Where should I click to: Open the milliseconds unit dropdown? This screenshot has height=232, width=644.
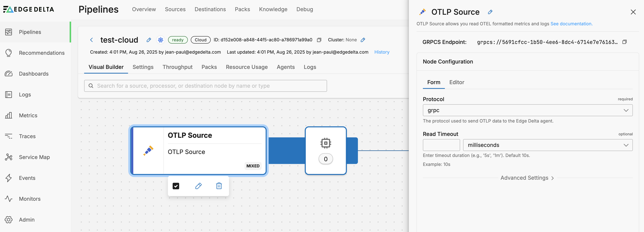[x=548, y=145]
